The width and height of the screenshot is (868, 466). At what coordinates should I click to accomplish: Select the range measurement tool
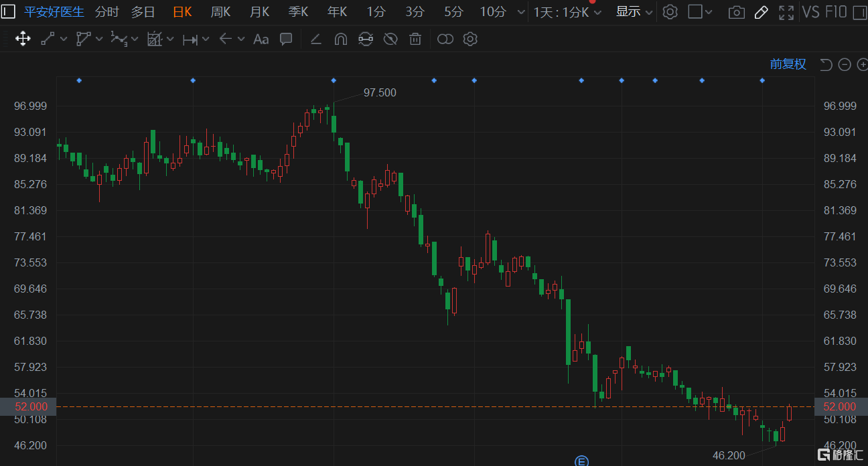[190, 40]
